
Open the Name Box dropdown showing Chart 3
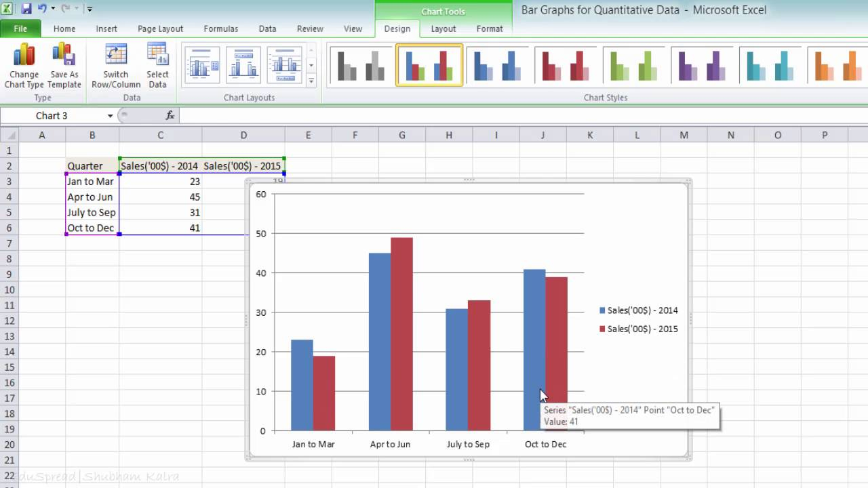point(111,115)
